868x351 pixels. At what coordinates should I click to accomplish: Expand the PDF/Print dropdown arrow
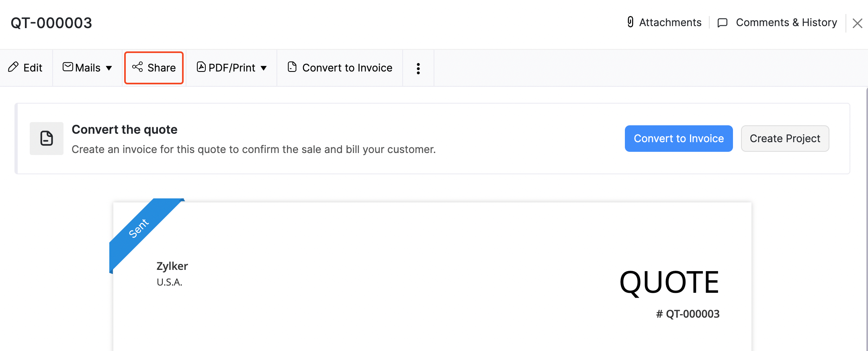click(x=264, y=68)
